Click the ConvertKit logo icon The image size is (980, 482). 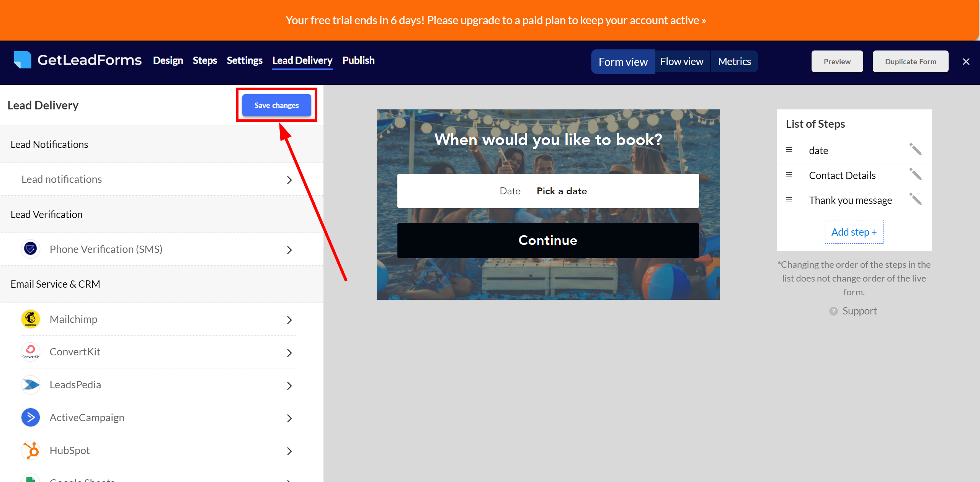(x=31, y=352)
